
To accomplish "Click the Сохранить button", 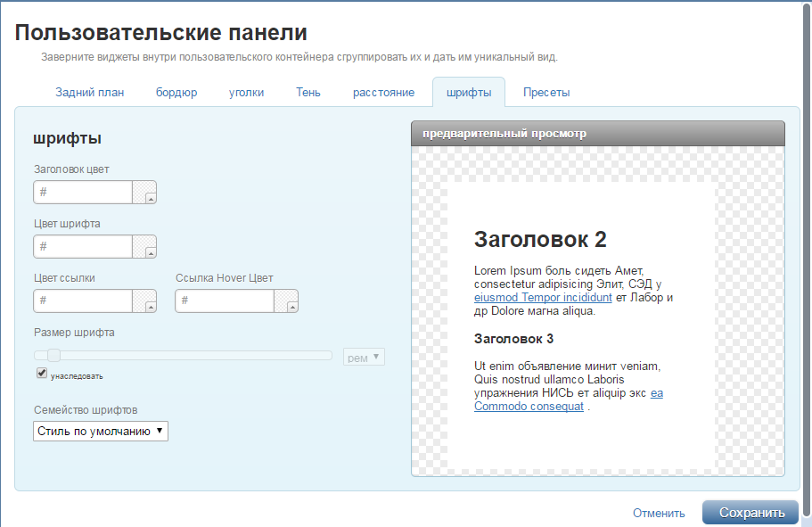I will 750,513.
